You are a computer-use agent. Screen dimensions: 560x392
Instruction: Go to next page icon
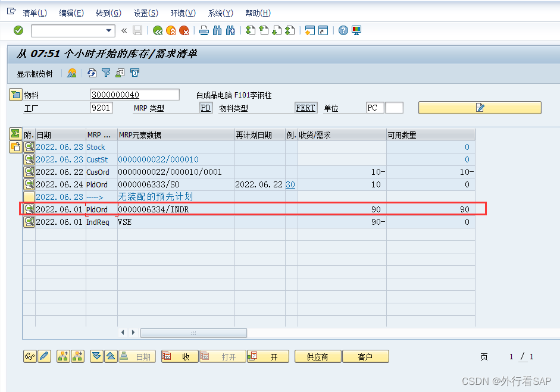(x=277, y=31)
